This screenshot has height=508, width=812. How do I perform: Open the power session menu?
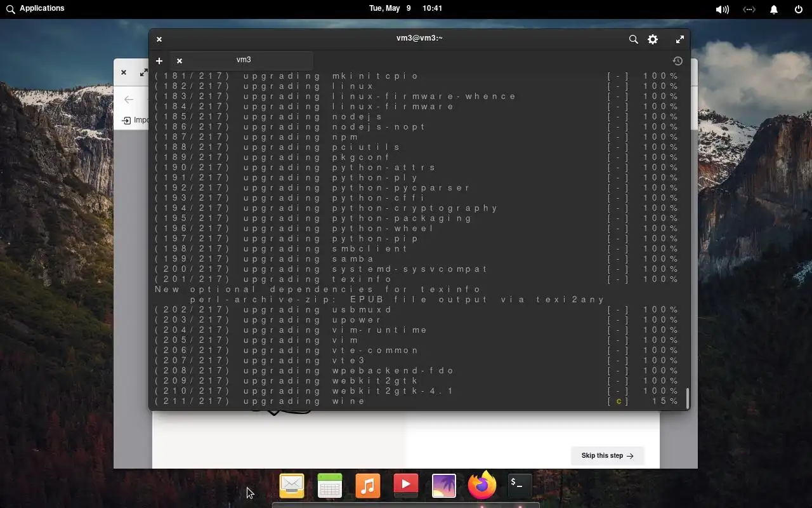(799, 10)
